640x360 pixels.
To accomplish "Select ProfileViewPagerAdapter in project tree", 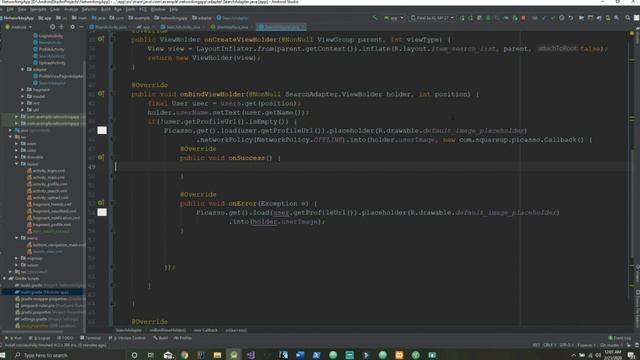I will tap(58, 76).
